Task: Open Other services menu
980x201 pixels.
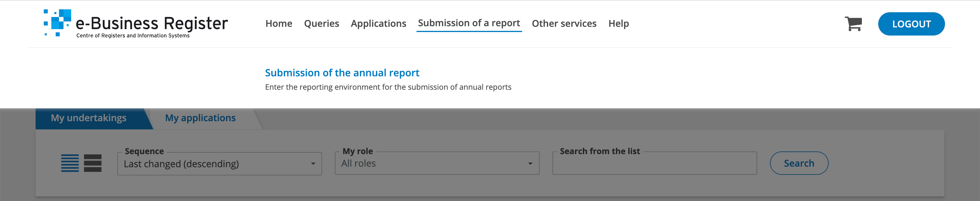Action: [x=564, y=24]
